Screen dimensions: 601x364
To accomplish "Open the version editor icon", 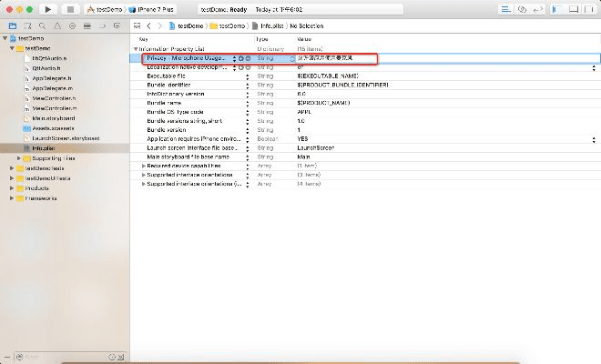I will pos(536,8).
